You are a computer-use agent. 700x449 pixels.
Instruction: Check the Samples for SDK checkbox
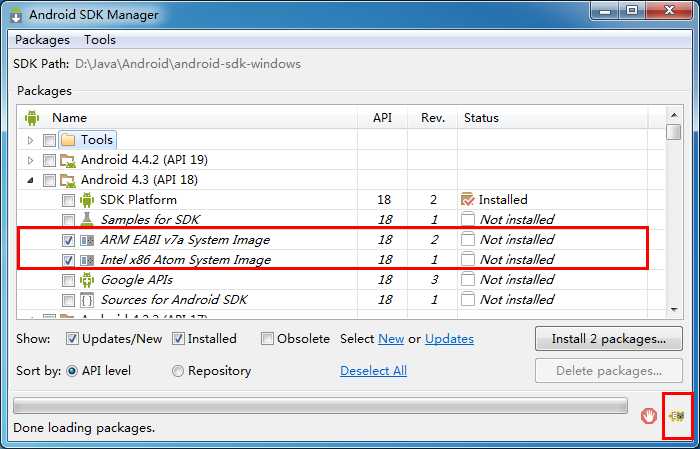(68, 220)
